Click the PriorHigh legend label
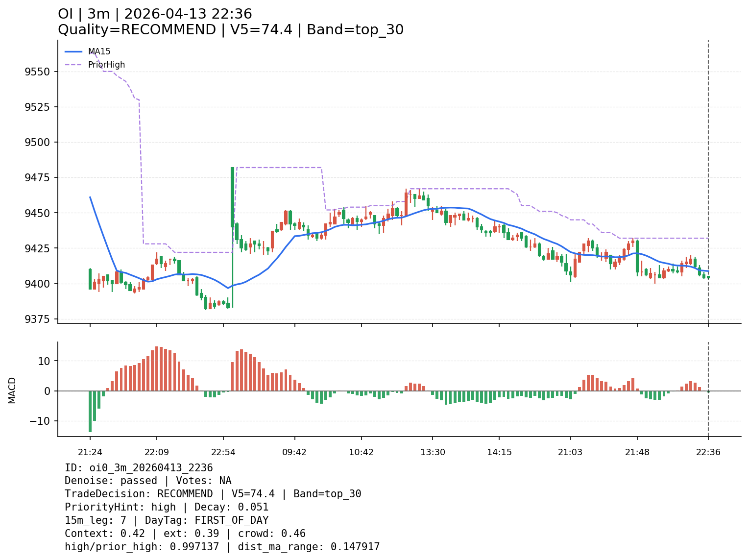 tap(106, 65)
